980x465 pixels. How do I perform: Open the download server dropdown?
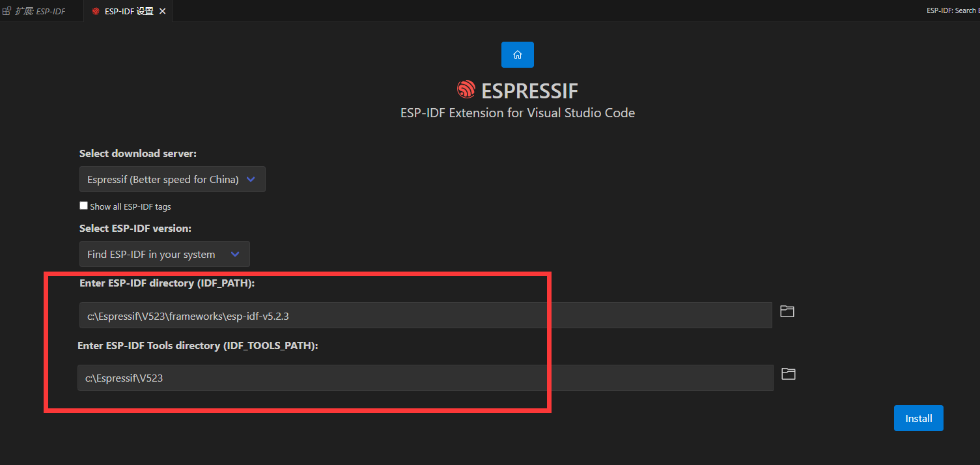click(x=172, y=179)
